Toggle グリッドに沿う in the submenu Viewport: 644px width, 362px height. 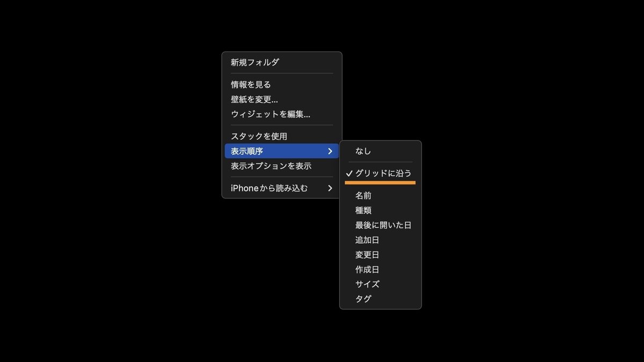382,173
